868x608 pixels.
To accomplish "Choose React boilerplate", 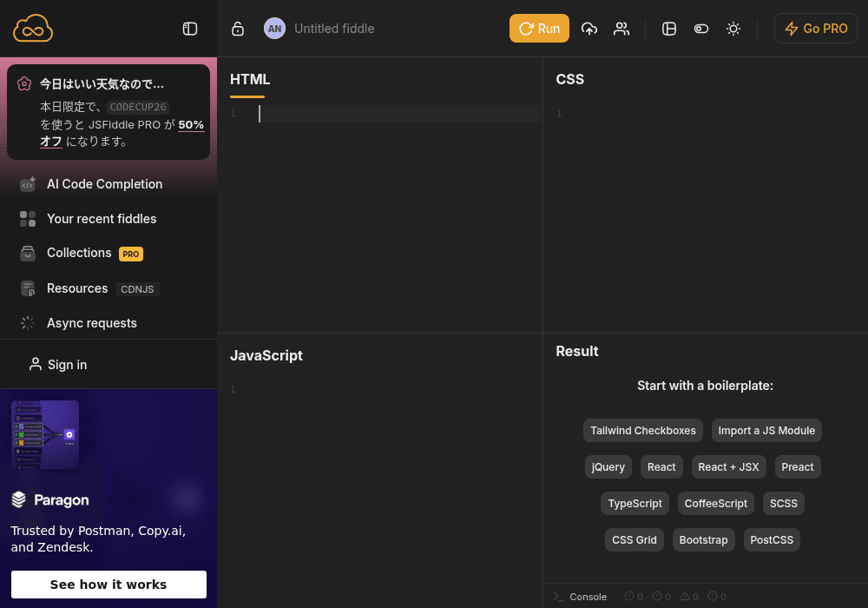I will point(661,466).
